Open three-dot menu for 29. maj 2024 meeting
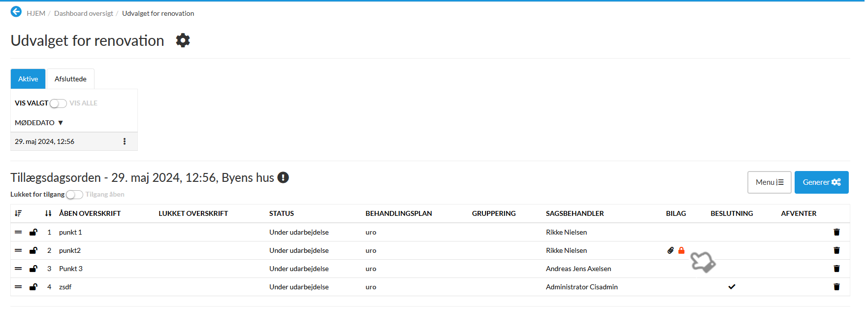Screen dimensions: 868x310 click(125, 141)
